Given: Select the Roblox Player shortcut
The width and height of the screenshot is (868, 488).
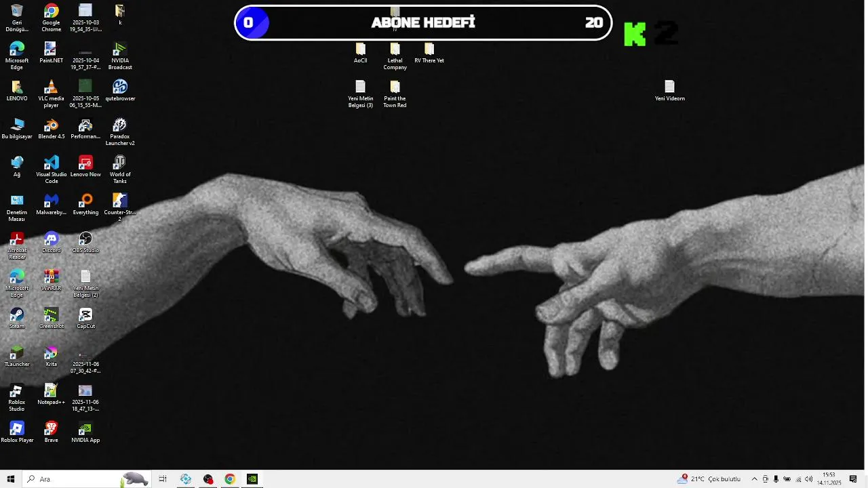Looking at the screenshot, I should pyautogui.click(x=17, y=432).
